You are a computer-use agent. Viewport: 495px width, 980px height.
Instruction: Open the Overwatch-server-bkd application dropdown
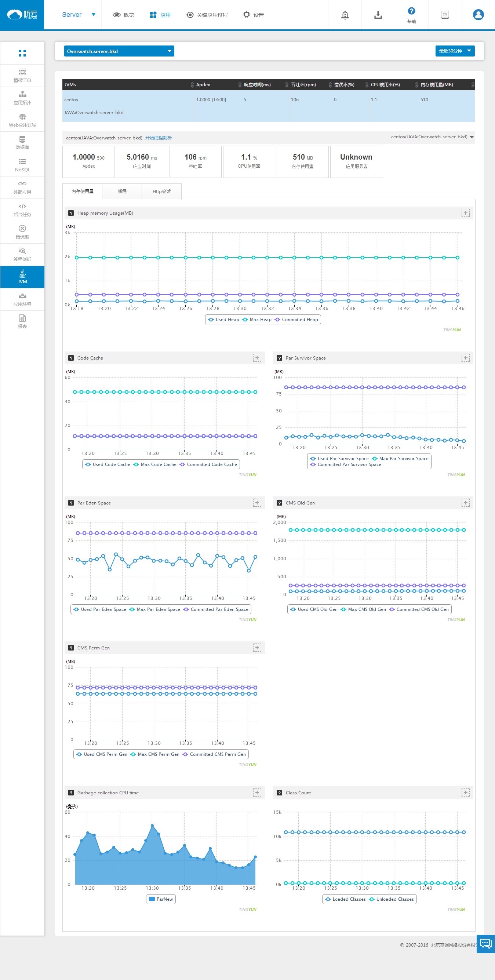[x=119, y=51]
